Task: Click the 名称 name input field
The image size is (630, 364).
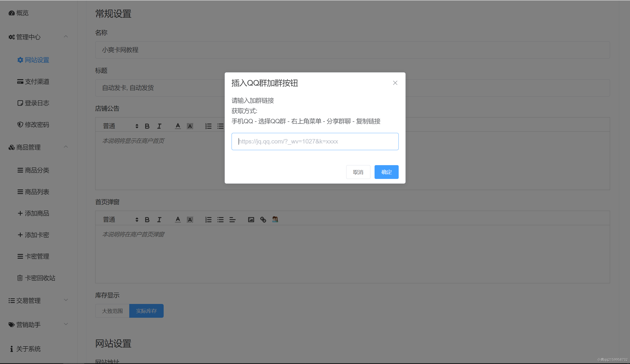Action: tap(352, 50)
